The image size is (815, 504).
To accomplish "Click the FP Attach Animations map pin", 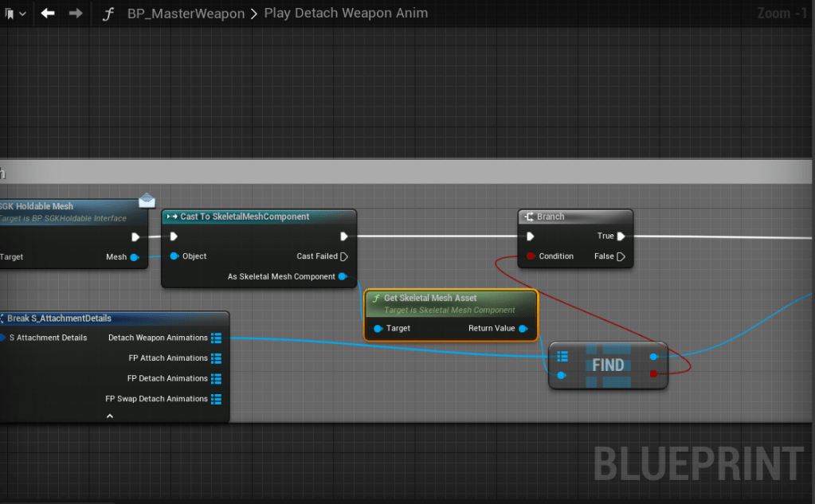I will pyautogui.click(x=216, y=358).
